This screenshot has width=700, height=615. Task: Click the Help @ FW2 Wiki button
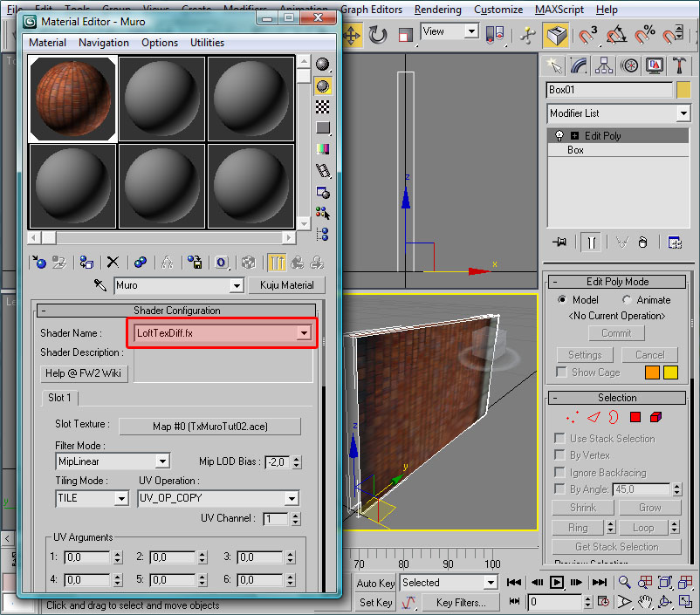85,373
